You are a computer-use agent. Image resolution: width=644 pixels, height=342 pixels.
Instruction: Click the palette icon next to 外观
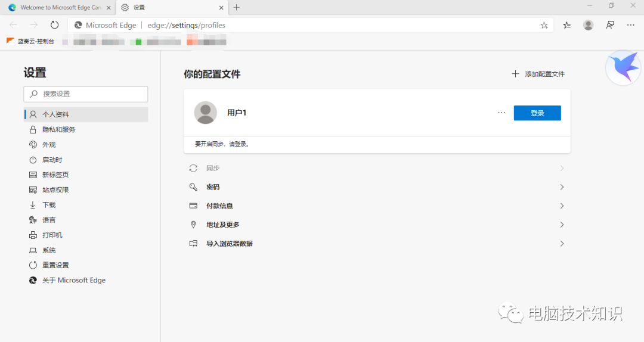(x=33, y=145)
